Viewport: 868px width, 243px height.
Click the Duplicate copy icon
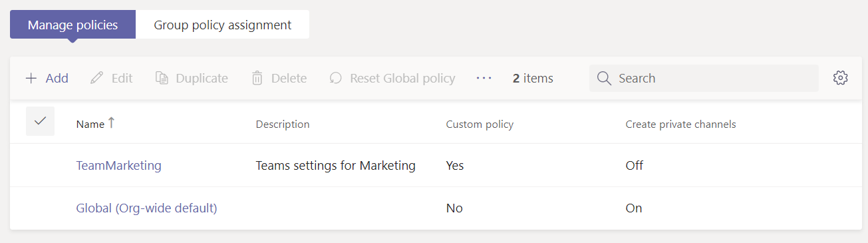[x=162, y=78]
